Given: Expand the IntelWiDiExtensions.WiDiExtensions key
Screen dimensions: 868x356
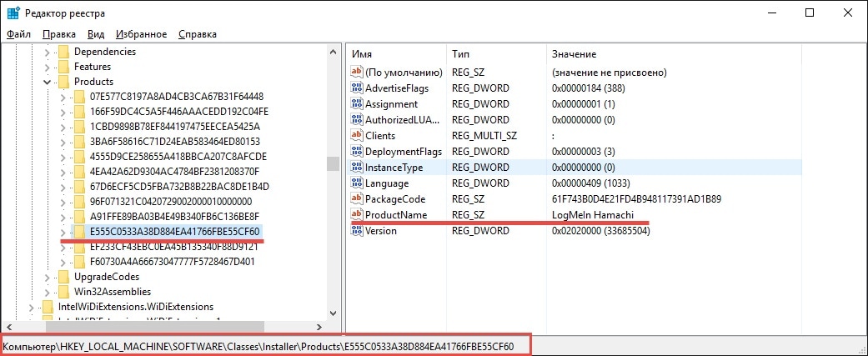Looking at the screenshot, I should (x=32, y=307).
